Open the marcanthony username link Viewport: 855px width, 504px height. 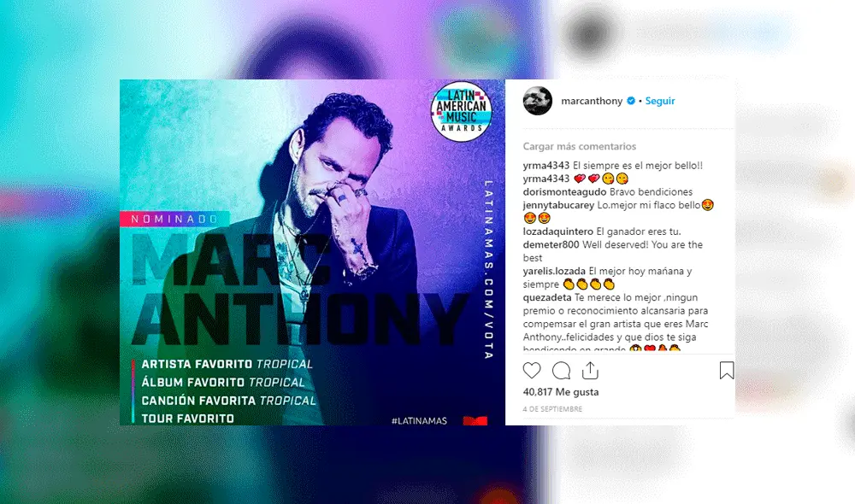point(592,101)
